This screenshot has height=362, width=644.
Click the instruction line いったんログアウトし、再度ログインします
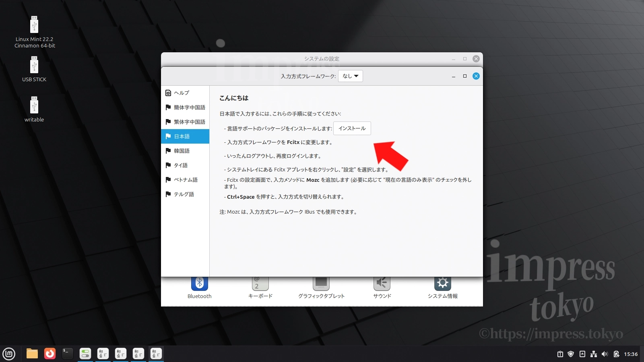[273, 156]
